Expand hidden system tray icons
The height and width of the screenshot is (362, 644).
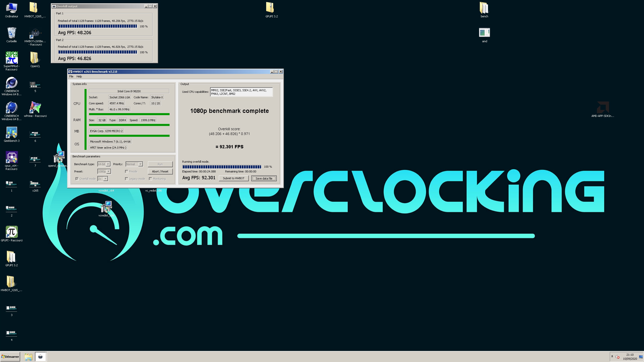612,356
